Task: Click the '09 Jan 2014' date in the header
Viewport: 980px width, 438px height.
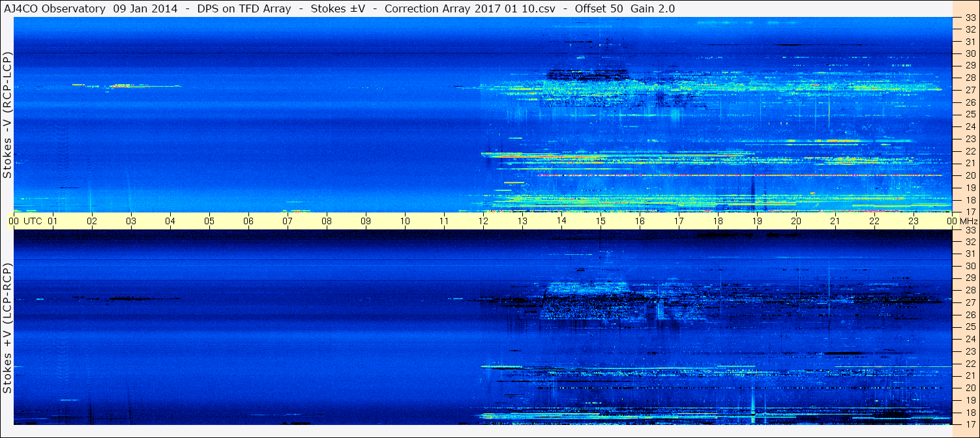Action: click(x=144, y=8)
